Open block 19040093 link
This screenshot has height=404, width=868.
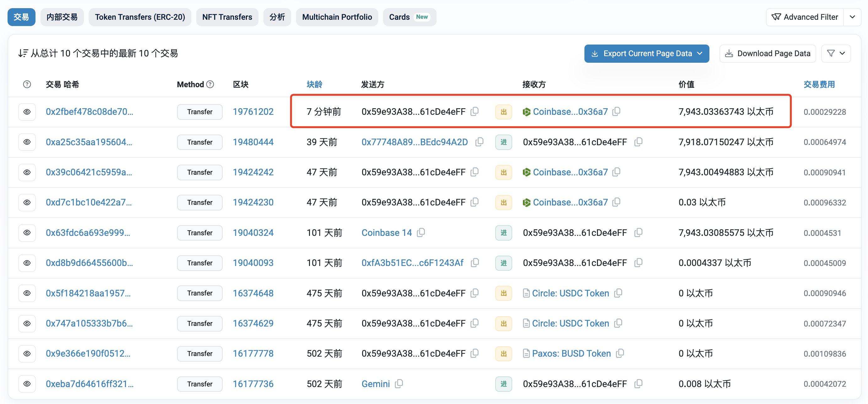253,263
